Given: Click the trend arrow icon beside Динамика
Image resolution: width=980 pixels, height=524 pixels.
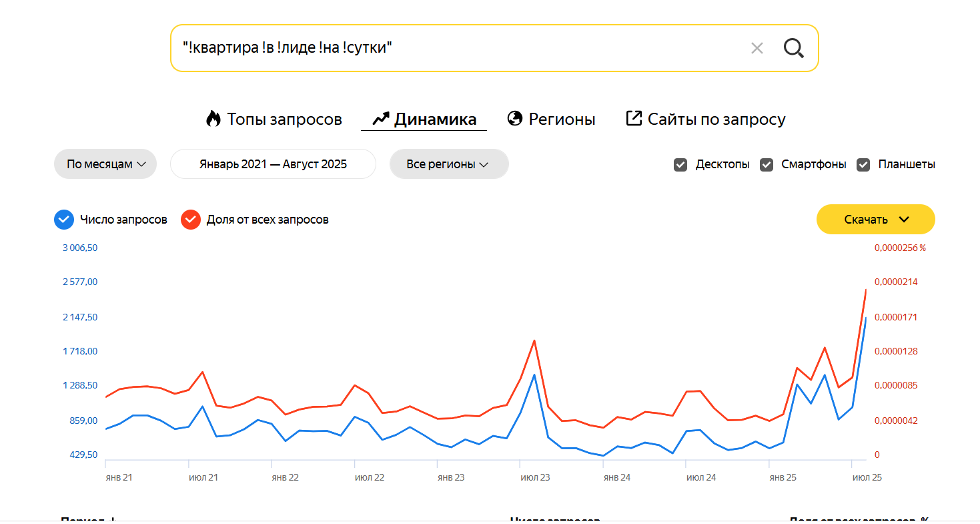Looking at the screenshot, I should click(x=380, y=119).
